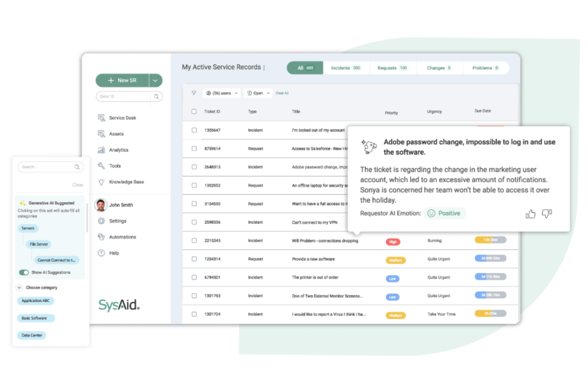This screenshot has width=588, height=392.
Task: Open the Knowledge Base lightbulb icon
Action: [102, 182]
